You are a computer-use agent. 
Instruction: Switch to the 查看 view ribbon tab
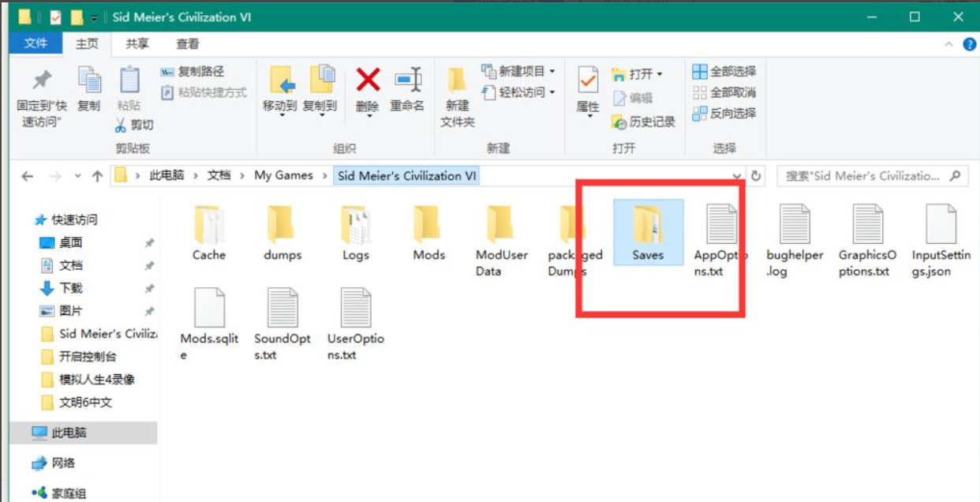click(188, 44)
